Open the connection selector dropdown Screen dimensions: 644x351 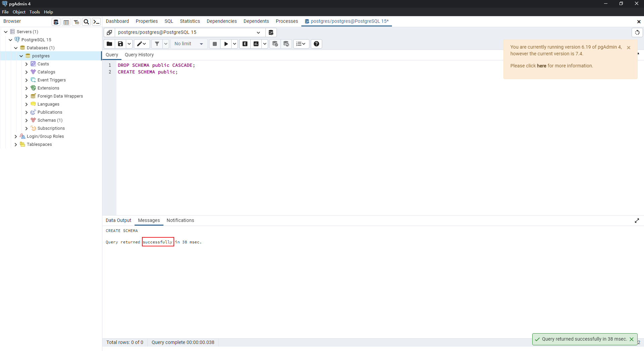(x=258, y=33)
